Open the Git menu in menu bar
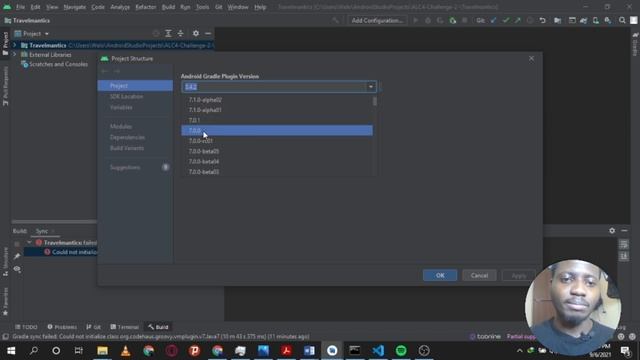The height and width of the screenshot is (360, 640). pyautogui.click(x=219, y=7)
